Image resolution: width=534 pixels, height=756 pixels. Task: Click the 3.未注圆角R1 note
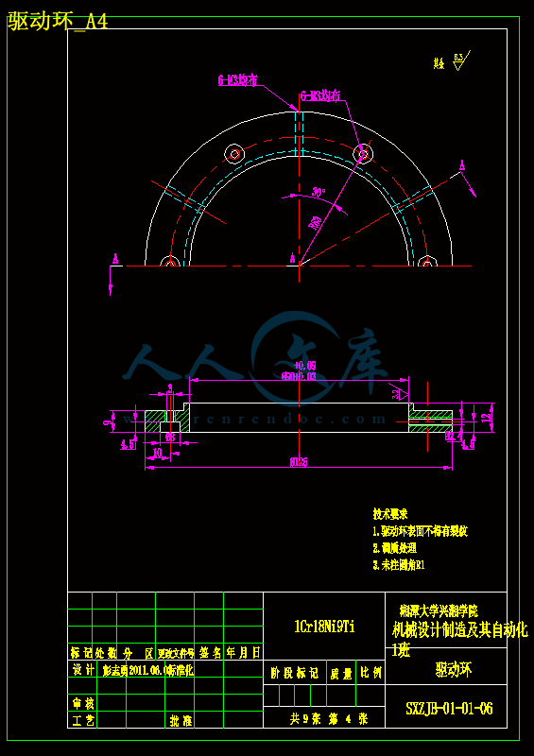pos(399,565)
